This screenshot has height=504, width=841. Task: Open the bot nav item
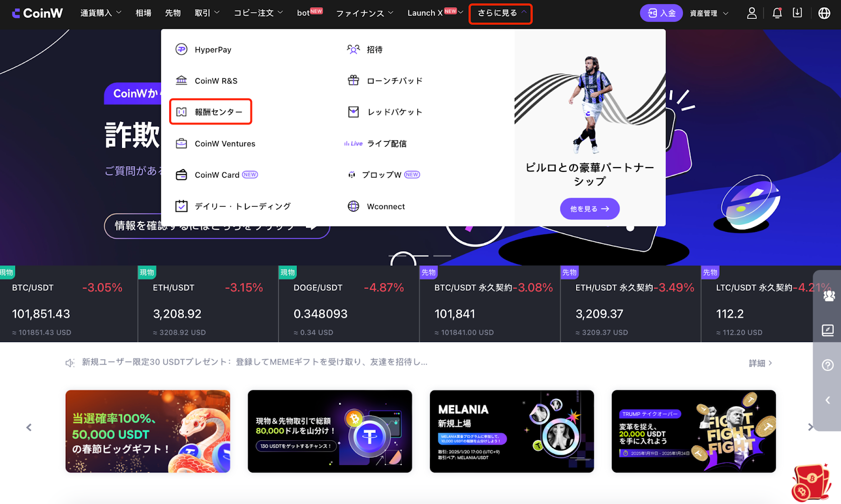tap(310, 13)
